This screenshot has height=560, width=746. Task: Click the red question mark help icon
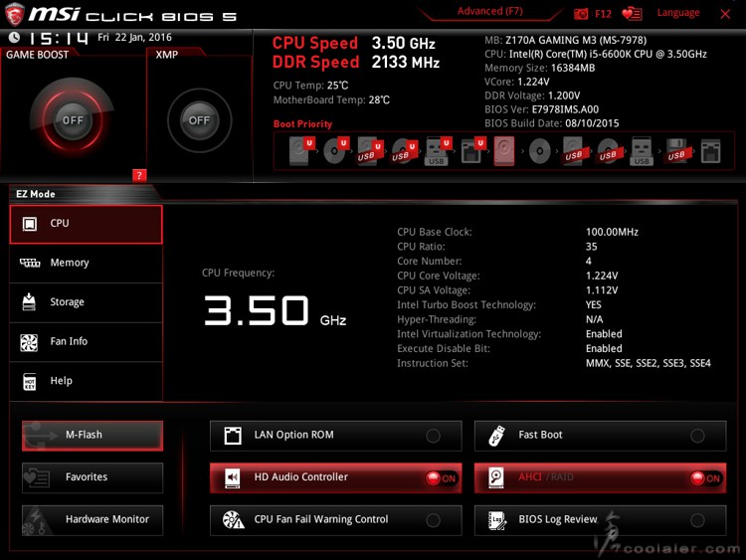click(139, 175)
